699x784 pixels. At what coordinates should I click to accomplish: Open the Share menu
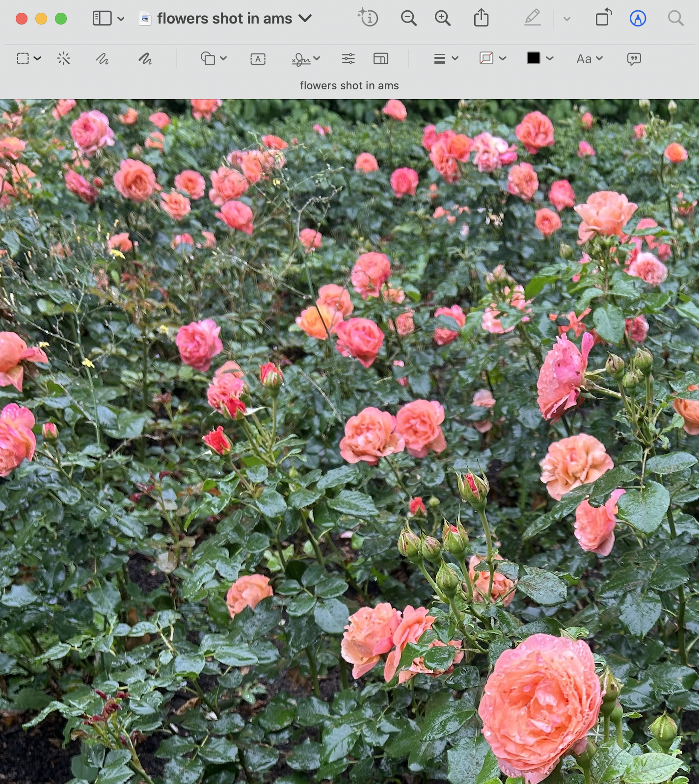[482, 18]
